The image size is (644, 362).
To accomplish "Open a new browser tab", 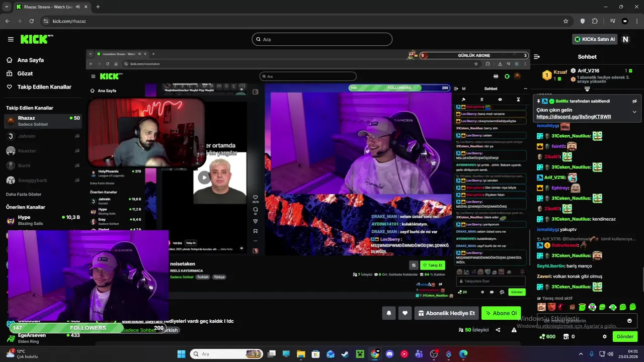I will pyautogui.click(x=98, y=7).
